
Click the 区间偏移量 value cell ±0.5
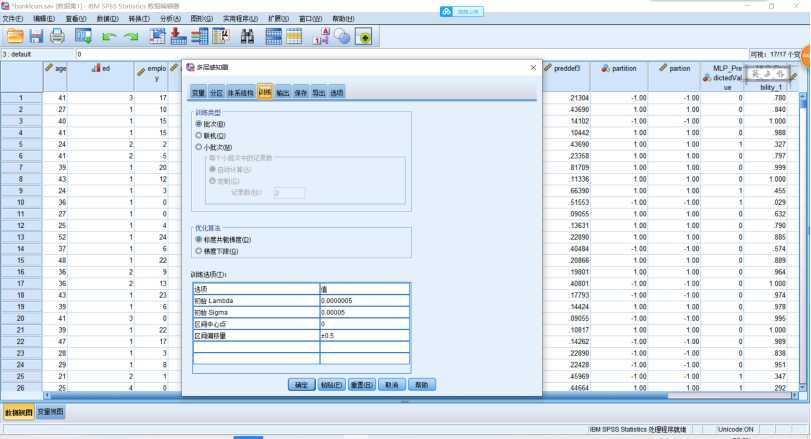pyautogui.click(x=365, y=336)
